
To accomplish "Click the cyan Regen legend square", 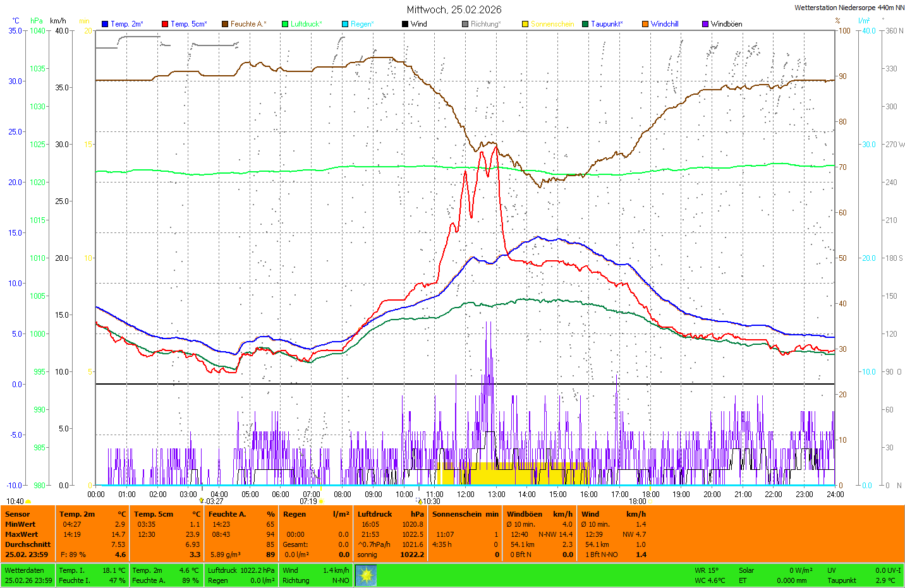I will [345, 24].
